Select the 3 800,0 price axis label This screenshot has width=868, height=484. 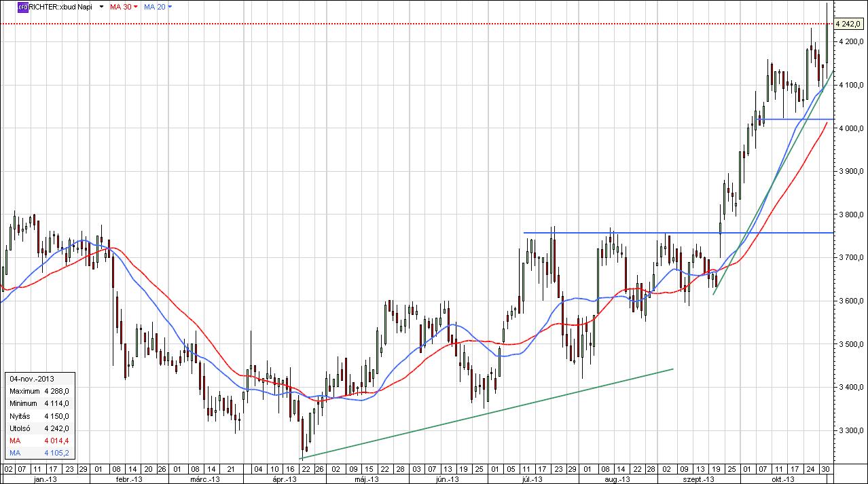tap(851, 215)
